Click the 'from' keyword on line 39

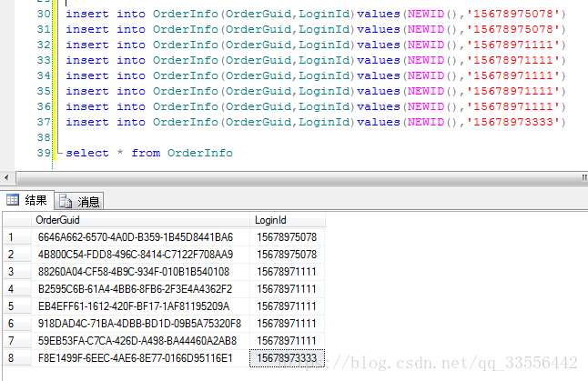click(x=146, y=153)
